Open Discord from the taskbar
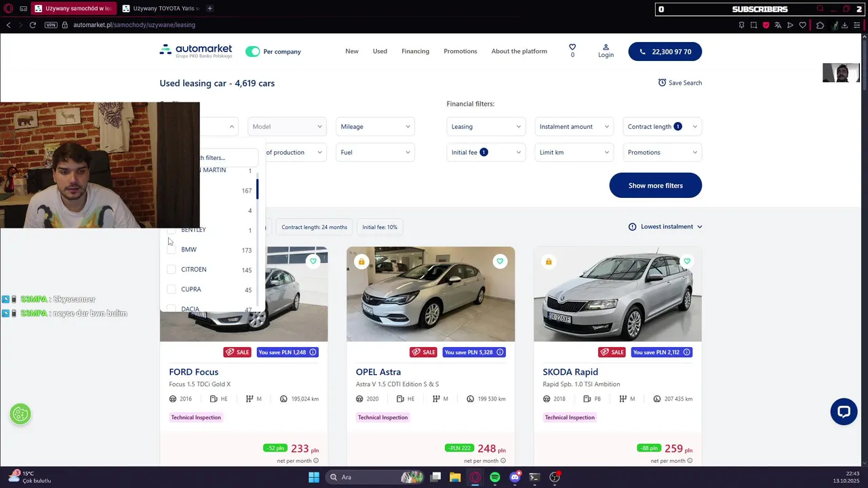 coord(515,477)
